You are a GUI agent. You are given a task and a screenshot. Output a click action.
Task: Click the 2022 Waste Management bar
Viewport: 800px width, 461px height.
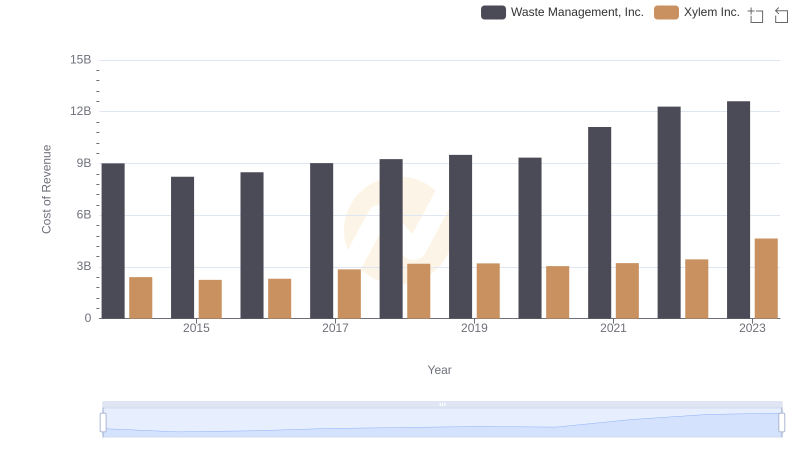pyautogui.click(x=669, y=213)
